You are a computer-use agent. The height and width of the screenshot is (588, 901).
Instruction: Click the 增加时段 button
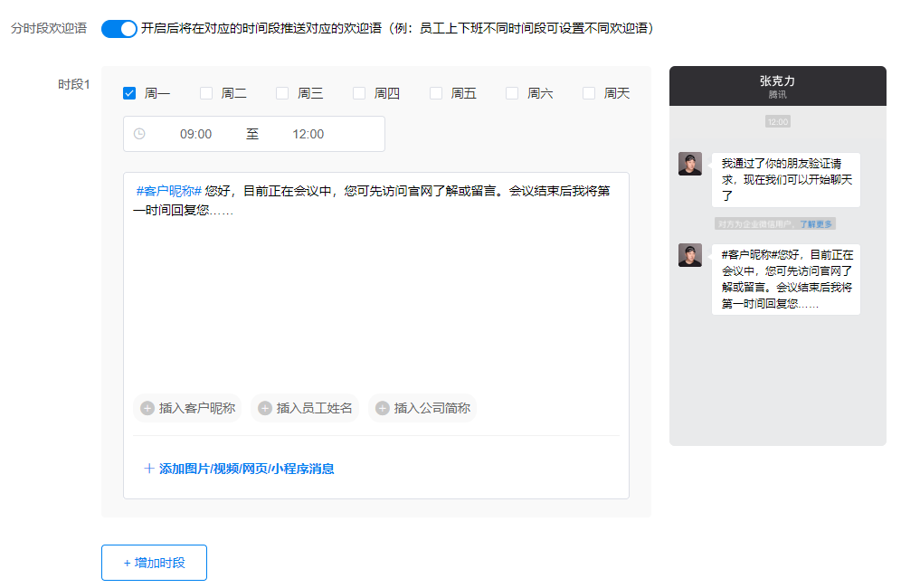point(154,563)
